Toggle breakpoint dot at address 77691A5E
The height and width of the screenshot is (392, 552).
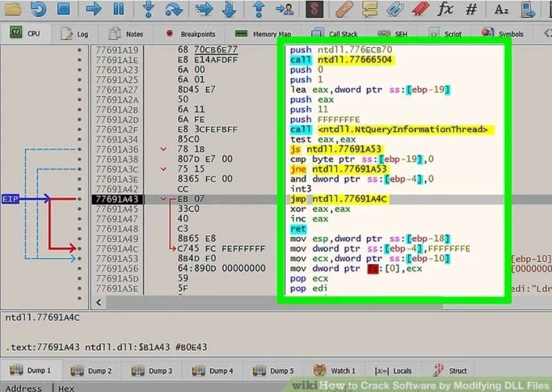click(80, 288)
